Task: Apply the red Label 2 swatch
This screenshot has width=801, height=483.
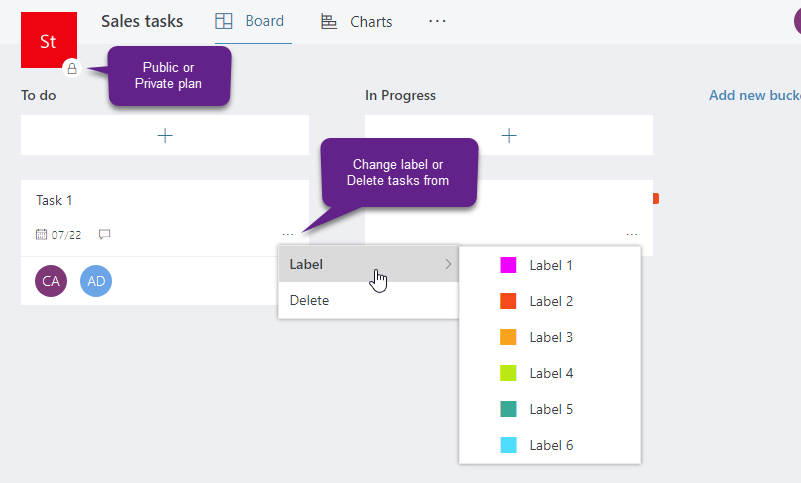Action: tap(508, 301)
